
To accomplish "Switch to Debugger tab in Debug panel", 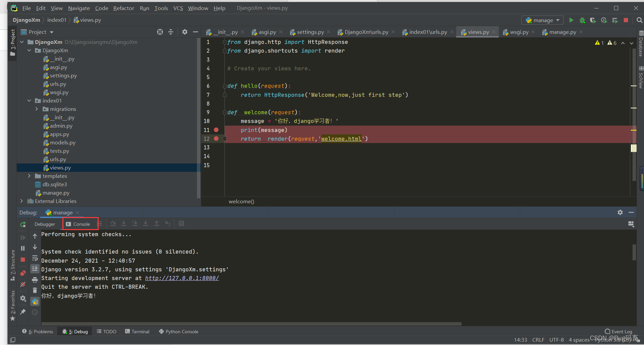I will [x=45, y=224].
